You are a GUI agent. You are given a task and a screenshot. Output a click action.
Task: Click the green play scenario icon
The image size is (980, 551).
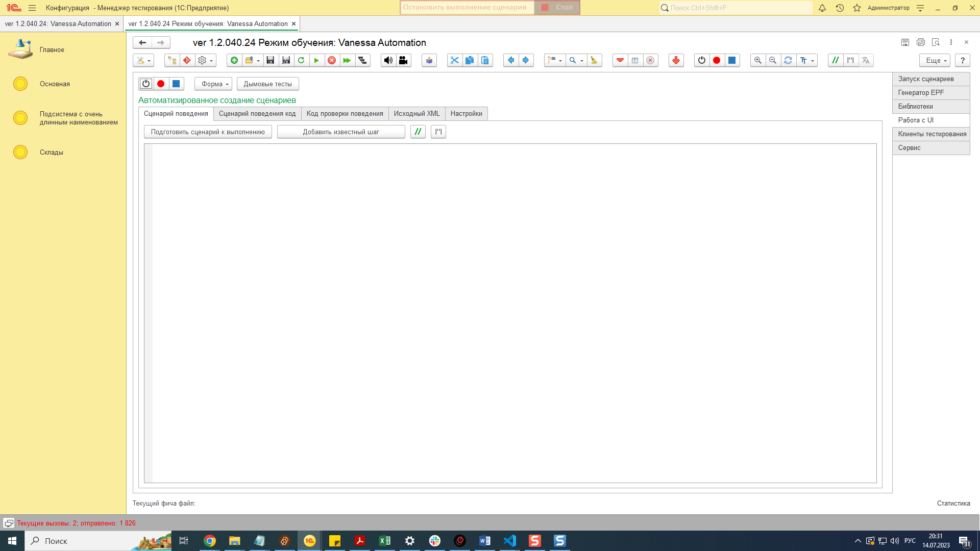(x=316, y=60)
